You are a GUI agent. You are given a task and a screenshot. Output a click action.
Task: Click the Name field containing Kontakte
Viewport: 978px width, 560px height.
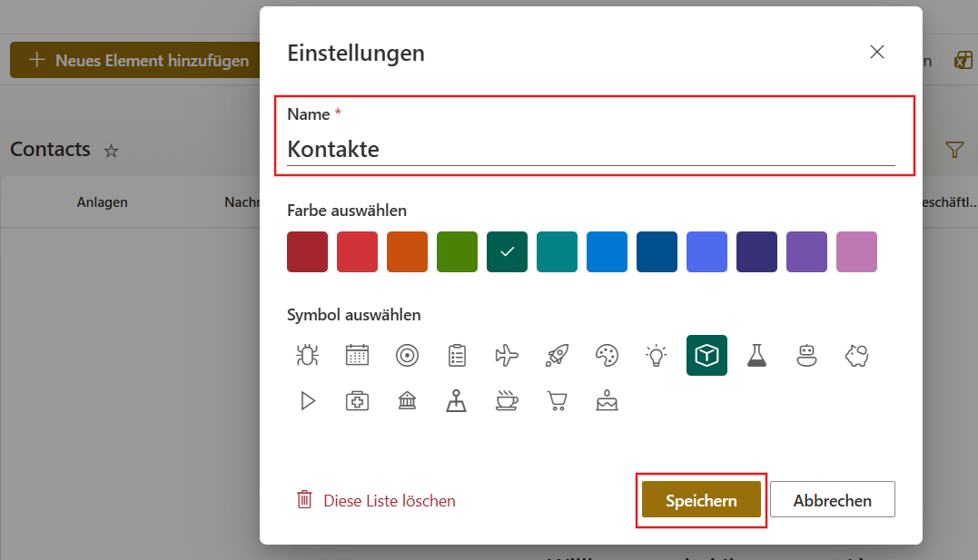[590, 150]
